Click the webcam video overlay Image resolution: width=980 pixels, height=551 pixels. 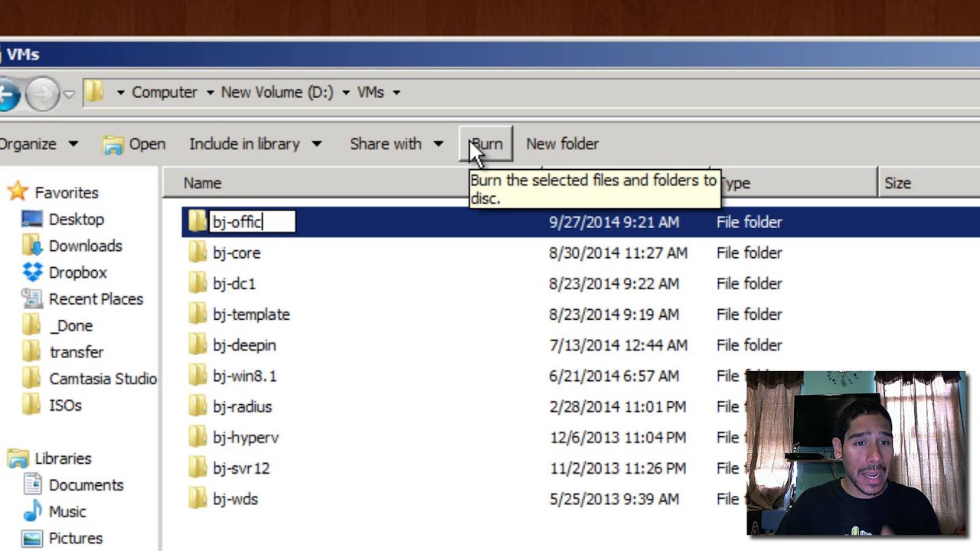click(x=856, y=453)
